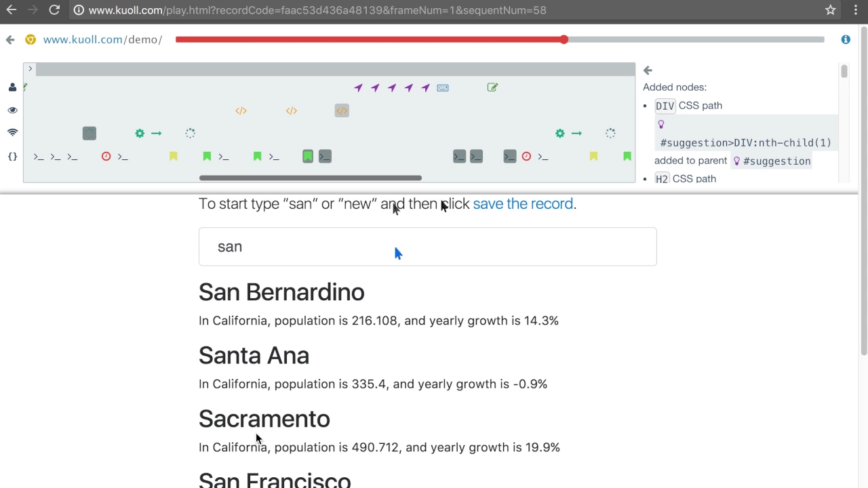Toggle the user events row icon
Screen dimensions: 868x488
(12, 87)
